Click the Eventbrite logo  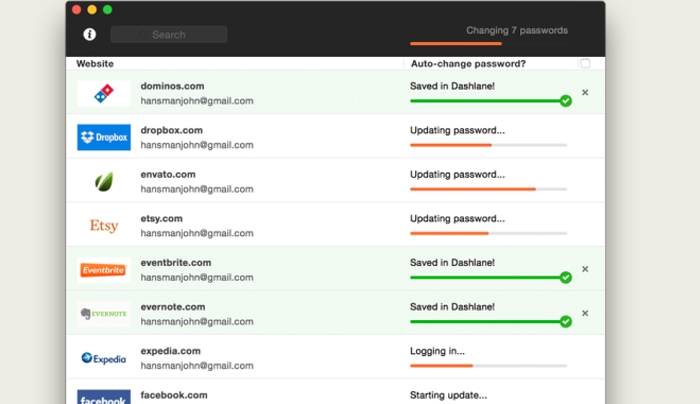coord(104,270)
